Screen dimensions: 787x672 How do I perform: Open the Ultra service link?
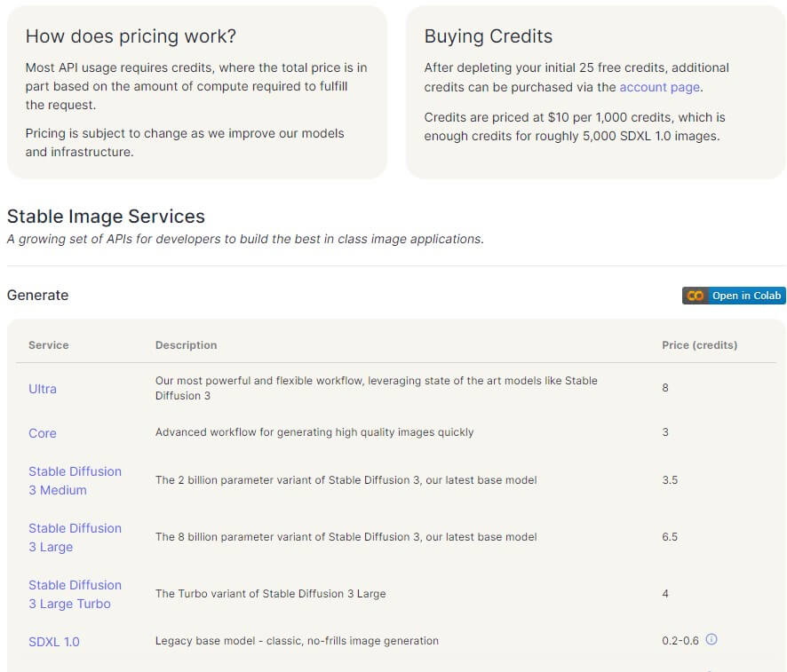coord(43,389)
